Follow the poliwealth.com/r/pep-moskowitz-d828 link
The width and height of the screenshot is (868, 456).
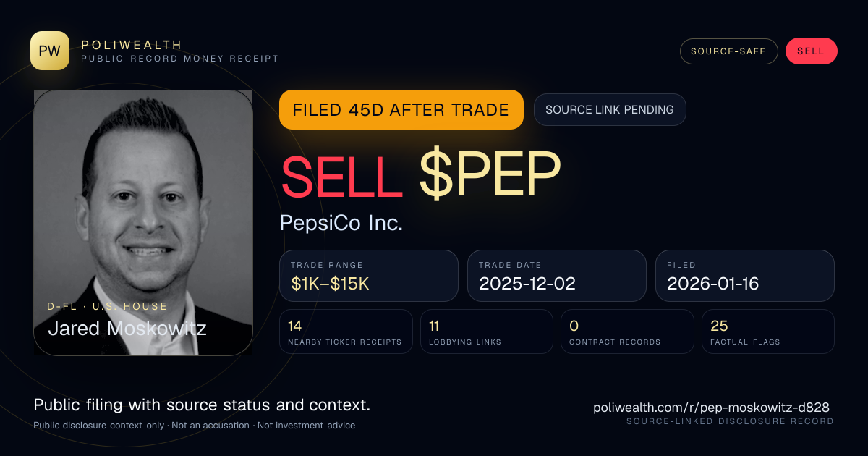pyautogui.click(x=711, y=408)
